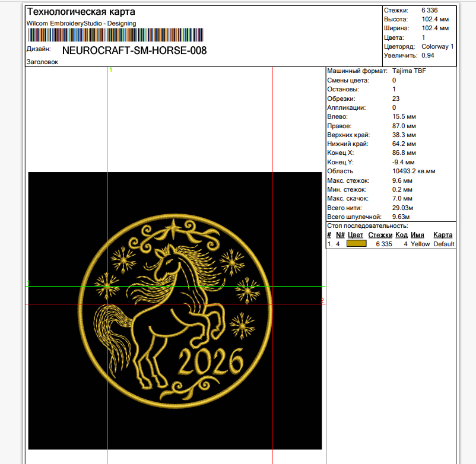Screen dimensions: 476x464
Task: Click 'Стоп последовательность:' heading
Action: click(367, 226)
